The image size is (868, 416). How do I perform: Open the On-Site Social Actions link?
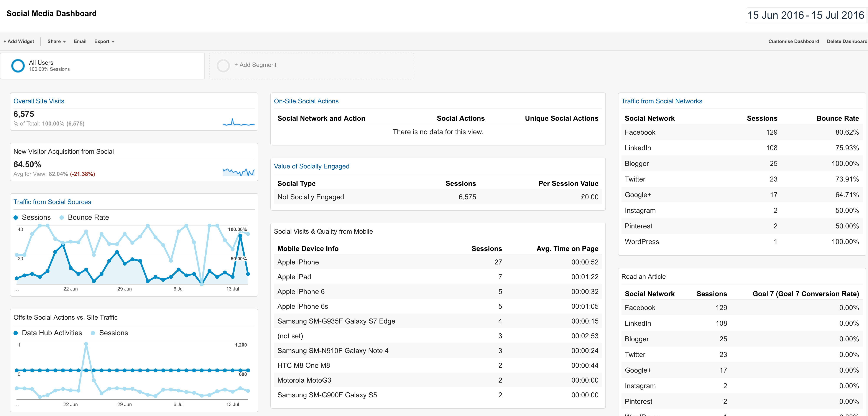click(x=306, y=101)
